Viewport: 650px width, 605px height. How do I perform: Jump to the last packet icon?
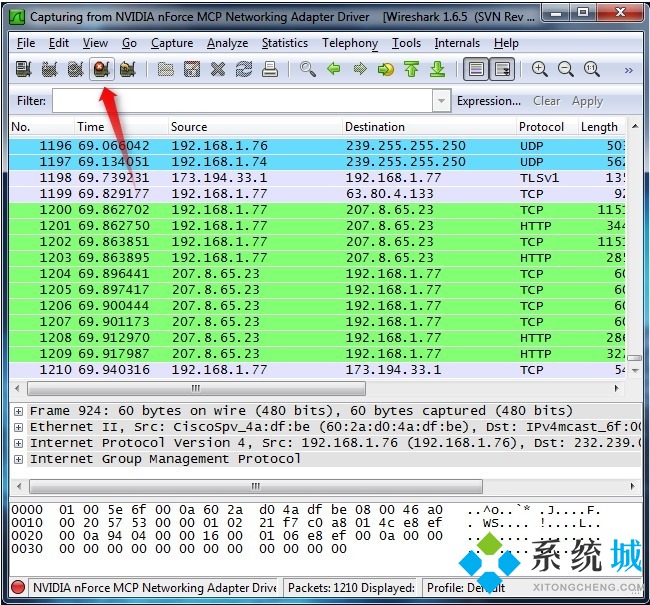click(x=437, y=69)
